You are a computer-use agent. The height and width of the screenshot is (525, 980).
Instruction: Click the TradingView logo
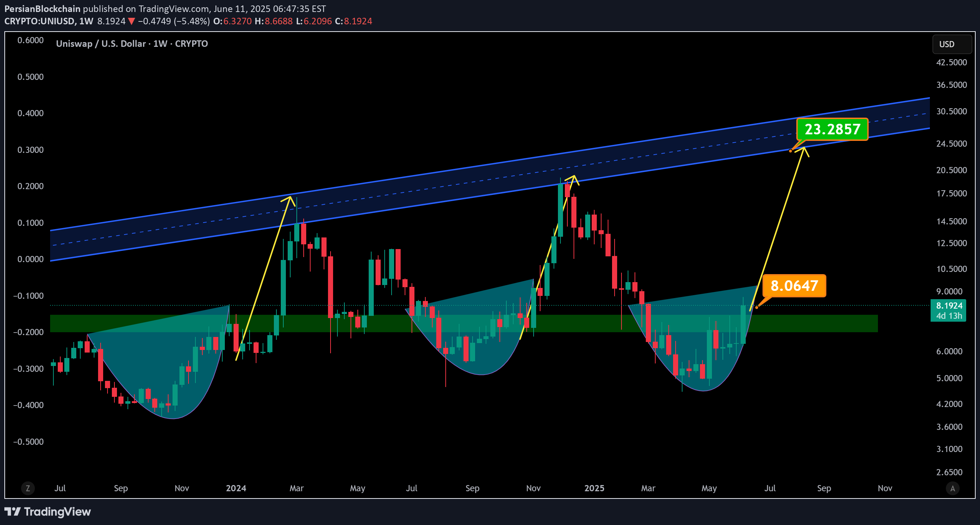pos(48,512)
